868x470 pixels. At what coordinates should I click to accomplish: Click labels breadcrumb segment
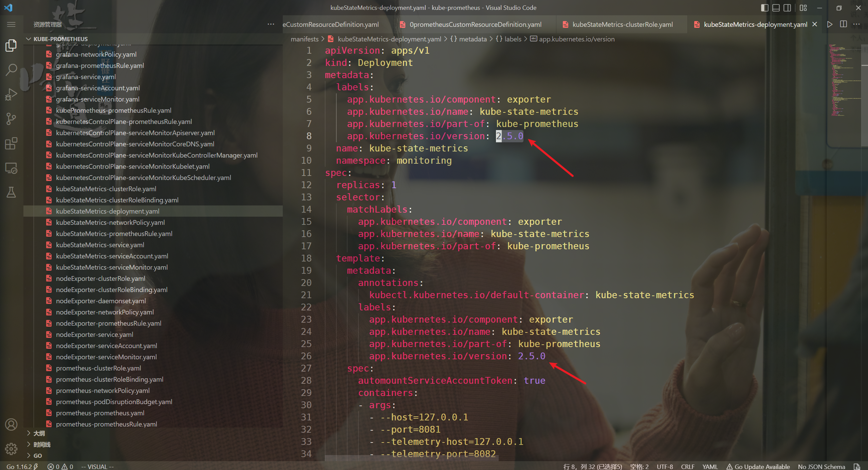(509, 39)
